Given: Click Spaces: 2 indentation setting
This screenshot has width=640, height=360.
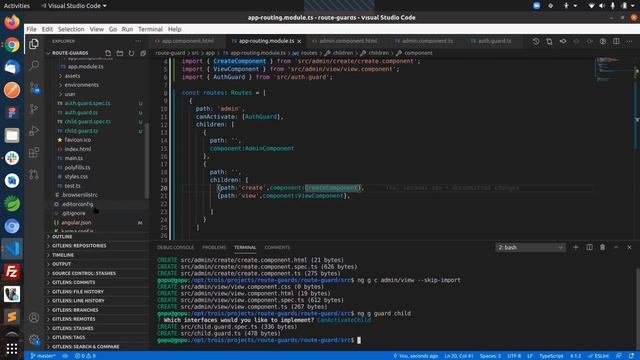Looking at the screenshot, I should (x=490, y=356).
